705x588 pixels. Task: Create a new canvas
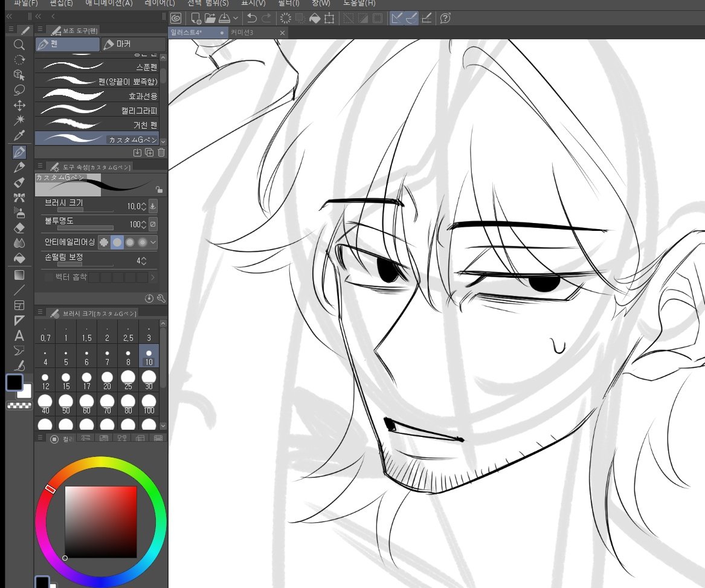pyautogui.click(x=196, y=18)
